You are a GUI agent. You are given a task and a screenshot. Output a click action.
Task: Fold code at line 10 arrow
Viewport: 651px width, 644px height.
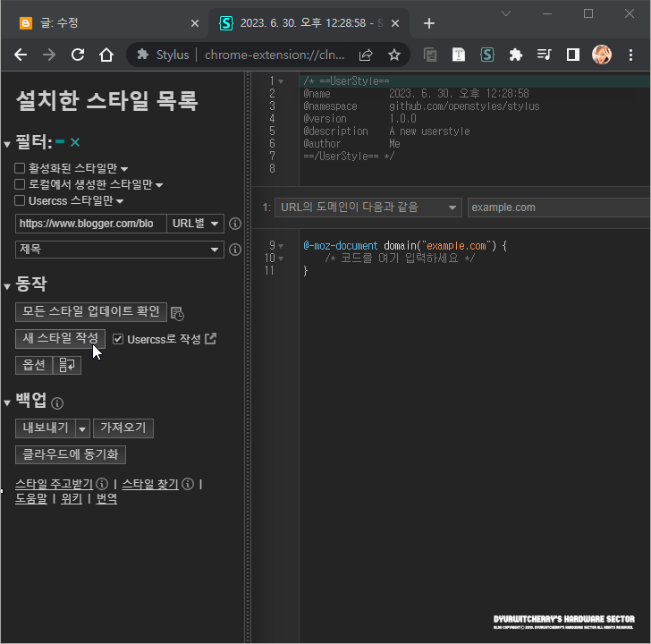pos(281,258)
